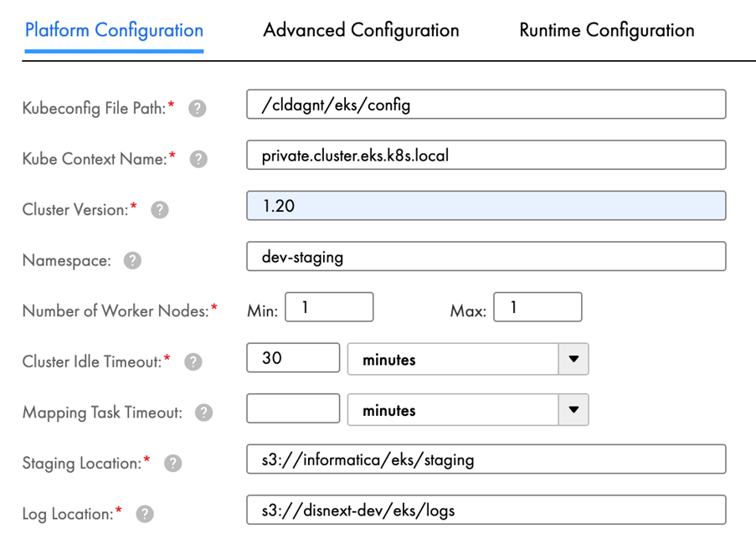756x559 pixels.
Task: Switch to Advanced Configuration tab
Action: pyautogui.click(x=361, y=31)
